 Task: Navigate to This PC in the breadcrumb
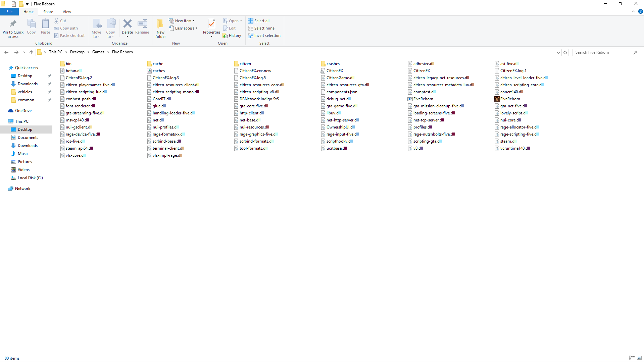[x=56, y=52]
